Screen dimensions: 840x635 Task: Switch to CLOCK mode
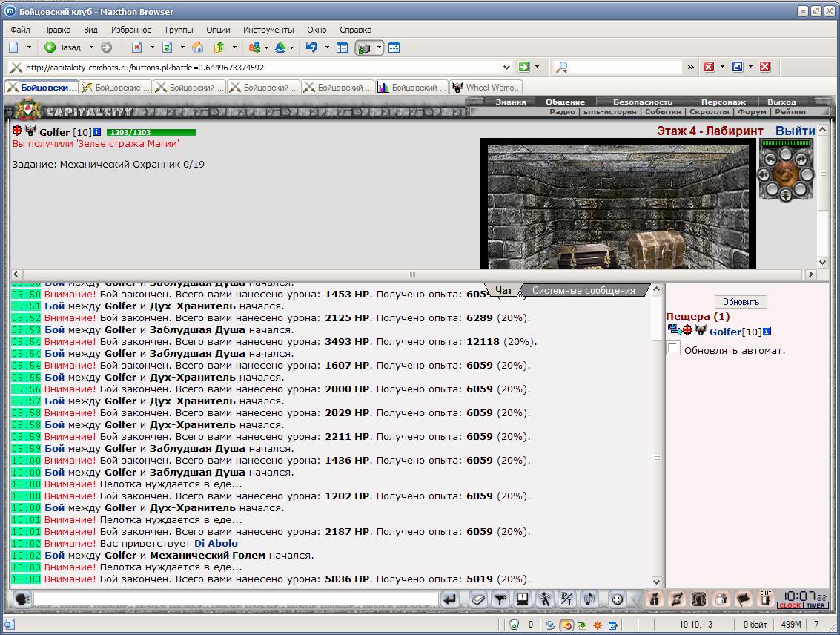(790, 605)
